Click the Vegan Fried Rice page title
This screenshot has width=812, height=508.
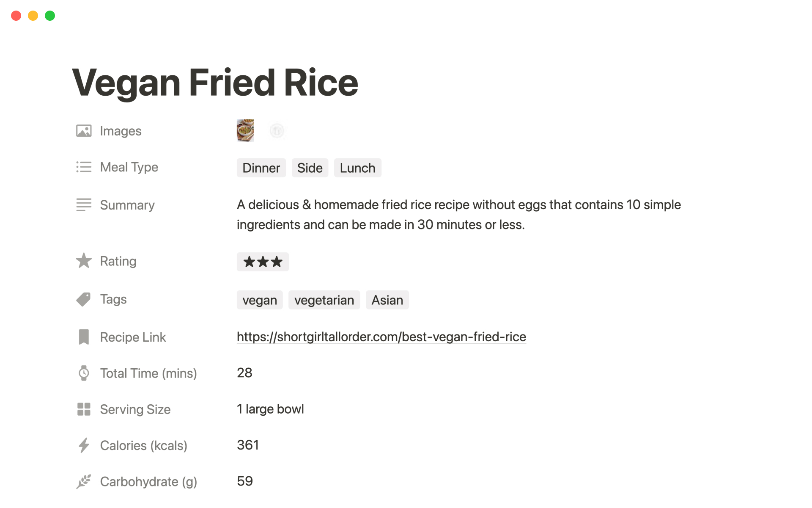click(x=215, y=83)
